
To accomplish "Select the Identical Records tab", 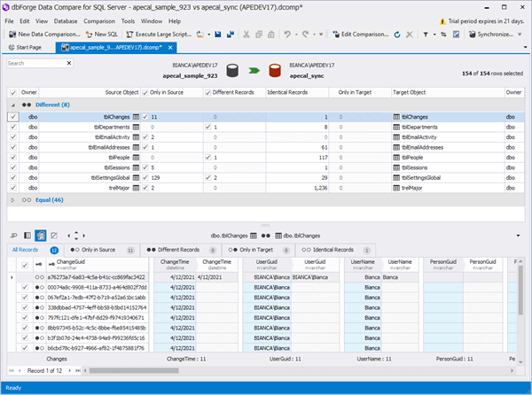I will click(x=335, y=250).
